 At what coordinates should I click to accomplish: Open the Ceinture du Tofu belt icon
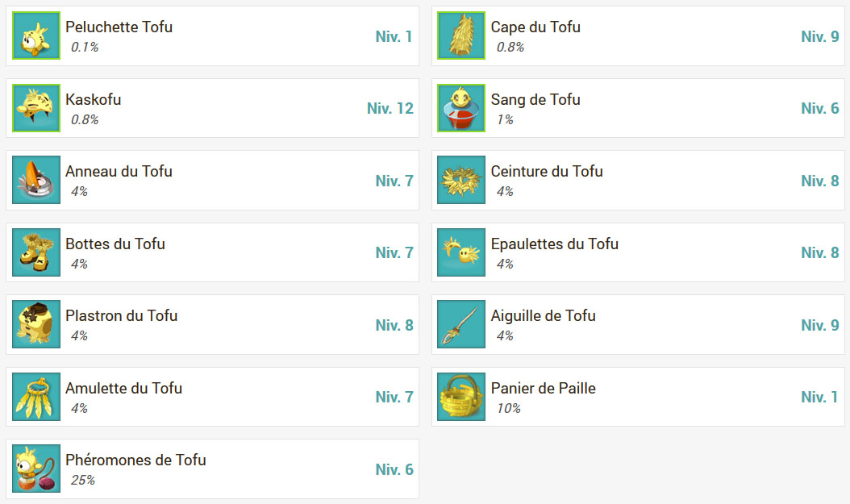point(461,180)
